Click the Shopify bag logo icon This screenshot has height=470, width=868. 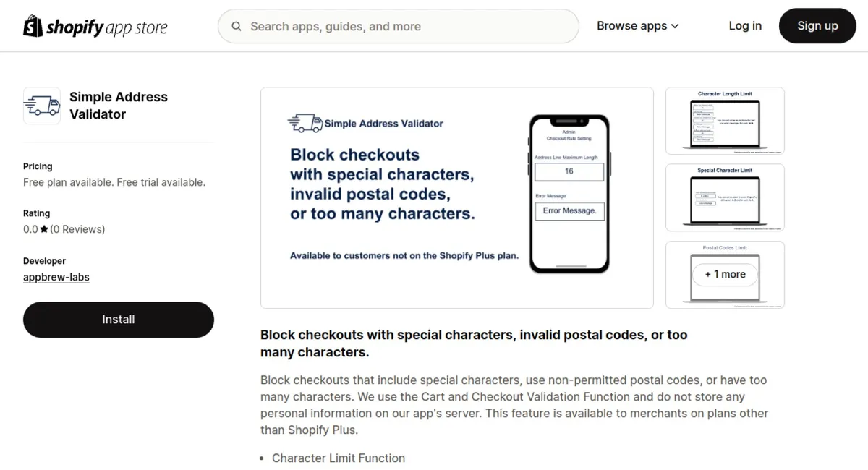pyautogui.click(x=33, y=26)
